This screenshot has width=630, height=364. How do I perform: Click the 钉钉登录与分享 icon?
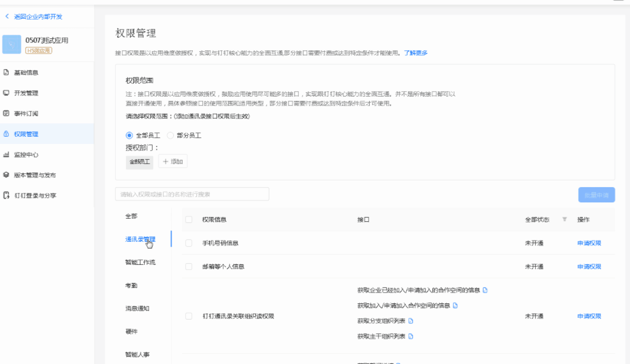click(6, 196)
